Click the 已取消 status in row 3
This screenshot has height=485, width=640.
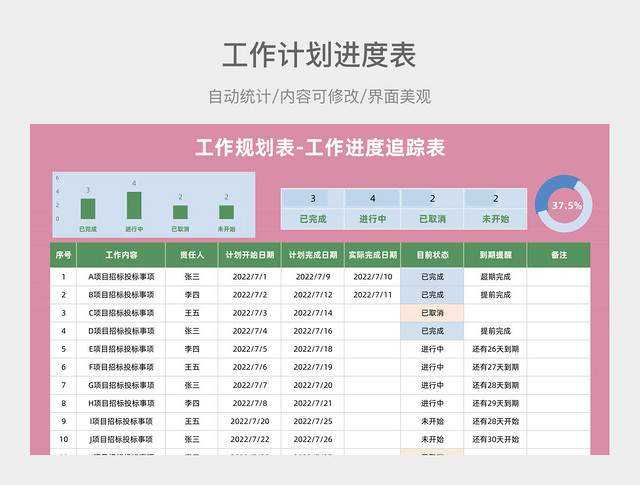432,313
